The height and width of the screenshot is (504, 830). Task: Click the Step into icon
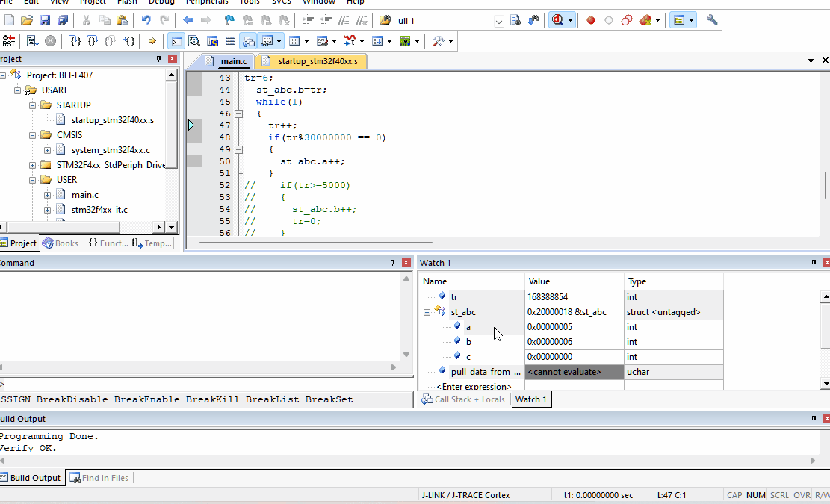pyautogui.click(x=75, y=41)
